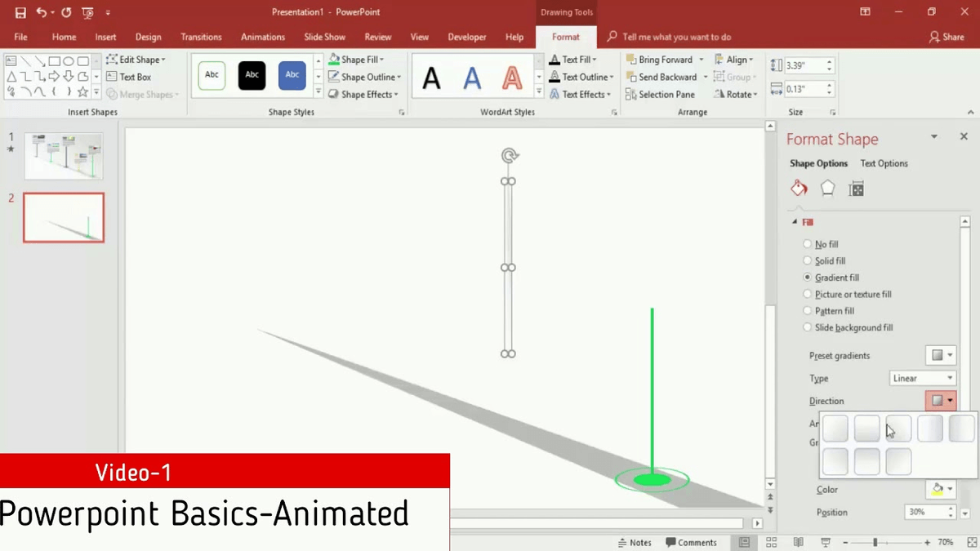Select the Gradient fill radio button

808,278
